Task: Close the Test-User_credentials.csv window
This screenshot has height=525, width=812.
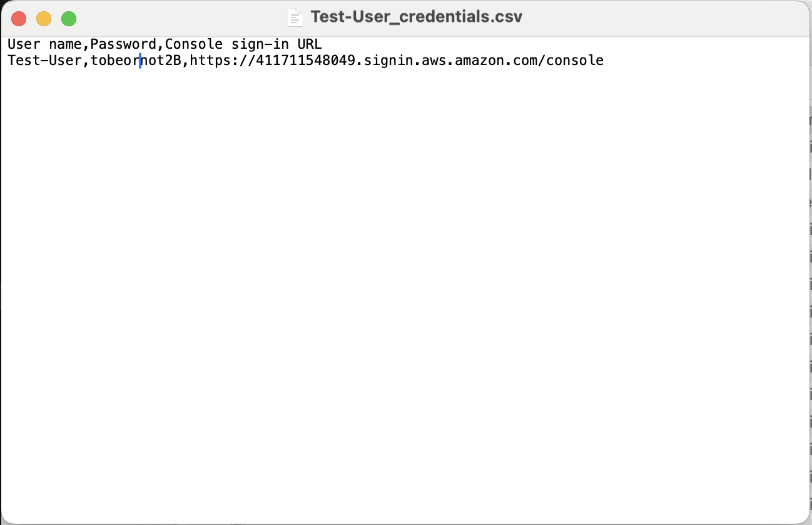Action: (19, 19)
